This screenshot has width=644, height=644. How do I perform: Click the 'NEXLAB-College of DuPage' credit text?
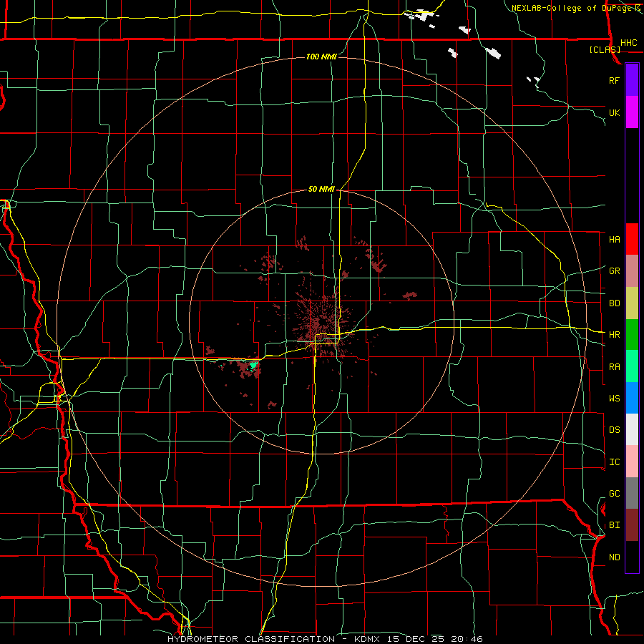pos(572,8)
